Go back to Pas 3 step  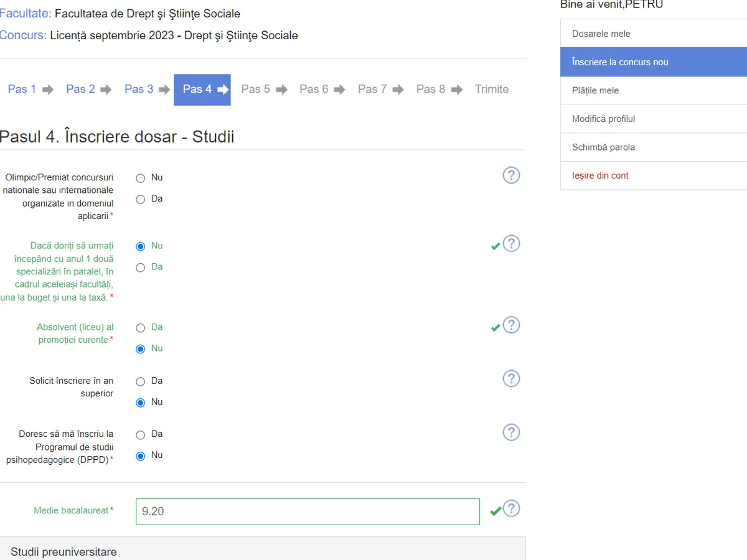pyautogui.click(x=139, y=90)
